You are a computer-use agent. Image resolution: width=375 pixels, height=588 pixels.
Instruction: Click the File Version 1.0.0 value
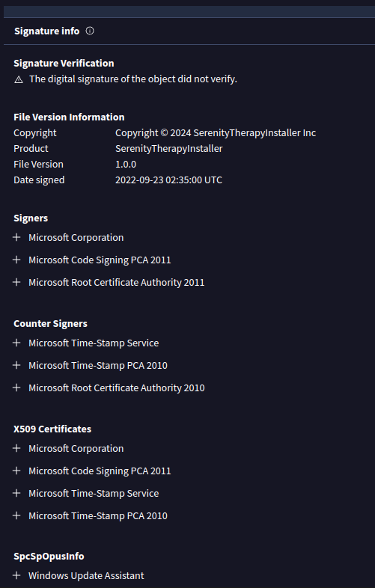(x=126, y=165)
